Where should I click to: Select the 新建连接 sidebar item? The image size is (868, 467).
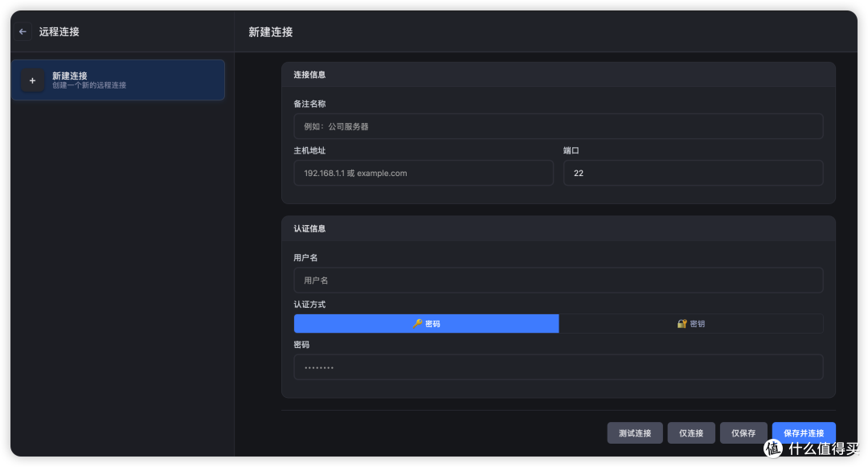click(118, 80)
